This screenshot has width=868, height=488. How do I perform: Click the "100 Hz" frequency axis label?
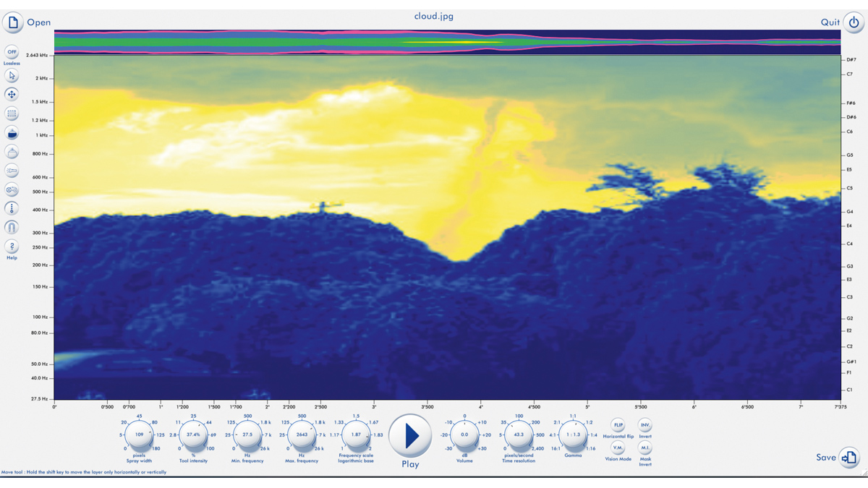[40, 317]
